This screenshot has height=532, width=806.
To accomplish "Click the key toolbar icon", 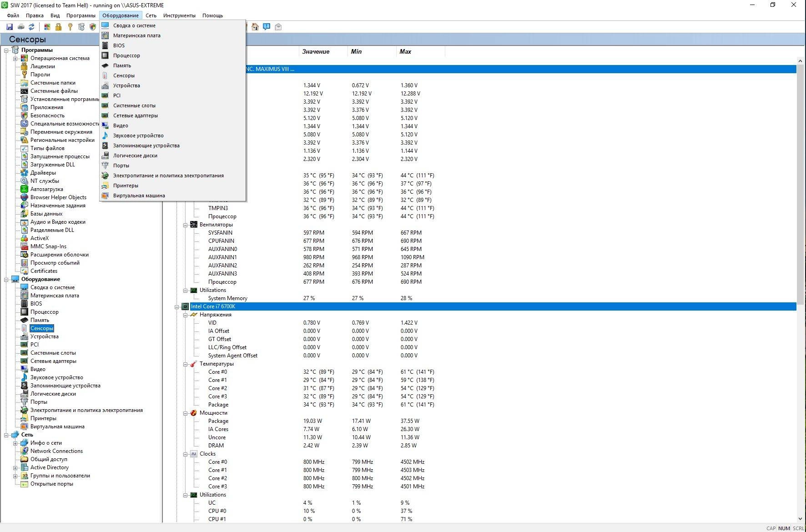I will 70,27.
